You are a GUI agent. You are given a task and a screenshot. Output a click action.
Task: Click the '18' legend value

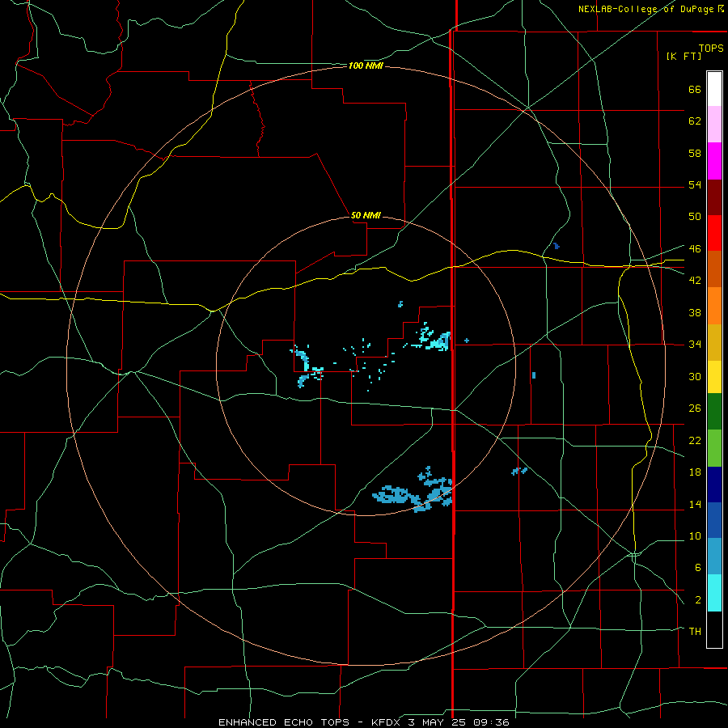coord(695,472)
